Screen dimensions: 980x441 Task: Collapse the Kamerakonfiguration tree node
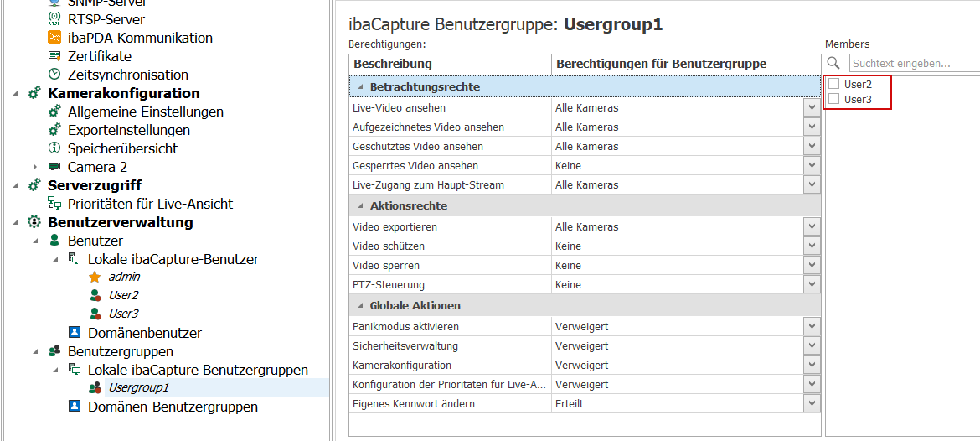pos(15,94)
